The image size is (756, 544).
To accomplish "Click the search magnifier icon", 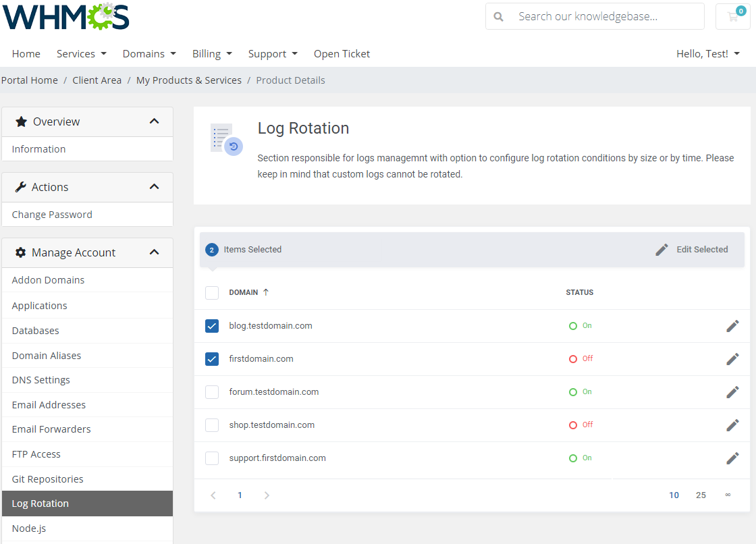I will tap(499, 17).
